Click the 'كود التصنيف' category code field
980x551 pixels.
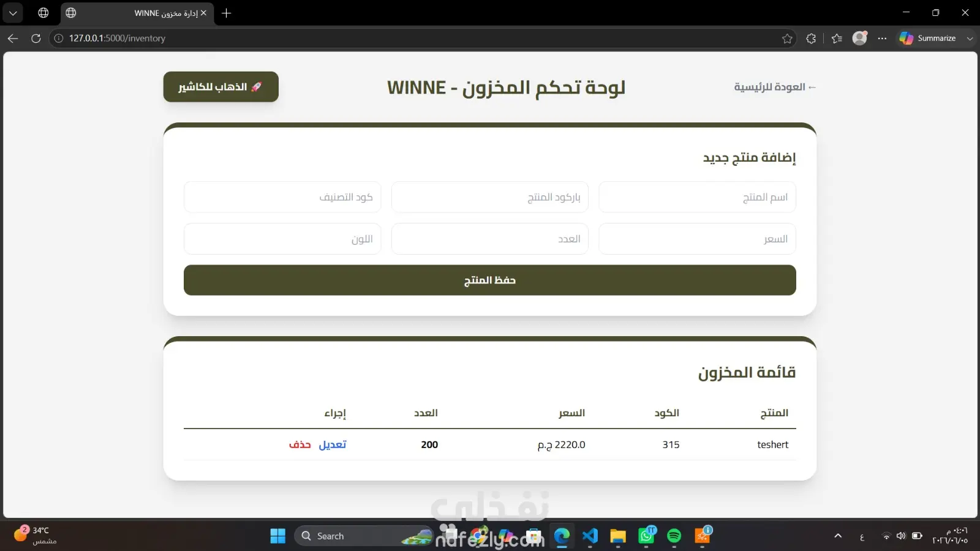(x=282, y=197)
